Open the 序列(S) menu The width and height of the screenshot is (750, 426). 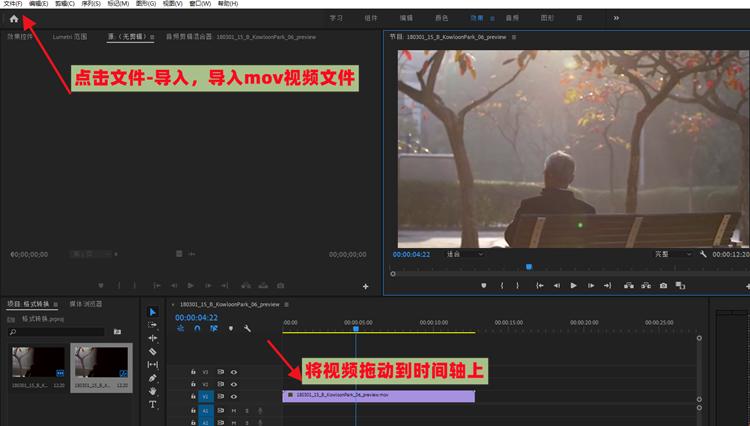[x=91, y=3]
